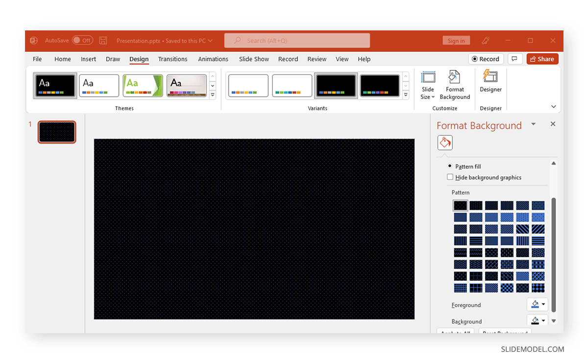
Task: Click the Record button on the ribbon
Action: (x=486, y=58)
